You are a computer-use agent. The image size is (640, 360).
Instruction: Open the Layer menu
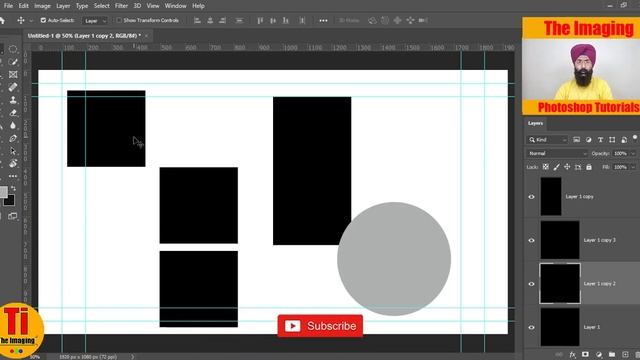pyautogui.click(x=63, y=6)
